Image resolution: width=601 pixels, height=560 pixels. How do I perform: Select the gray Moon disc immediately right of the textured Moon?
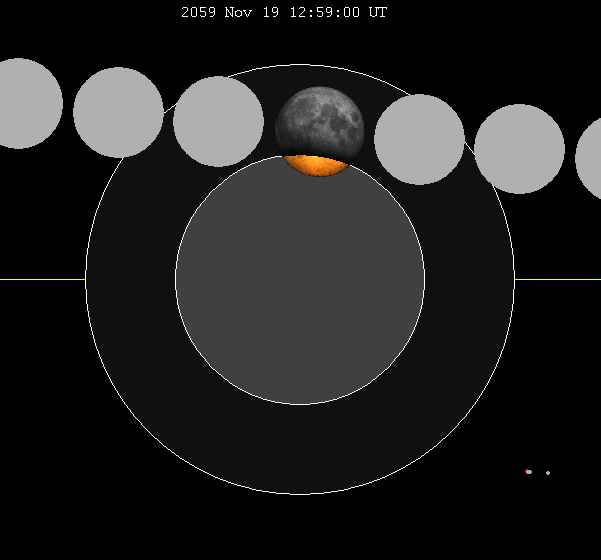click(419, 139)
